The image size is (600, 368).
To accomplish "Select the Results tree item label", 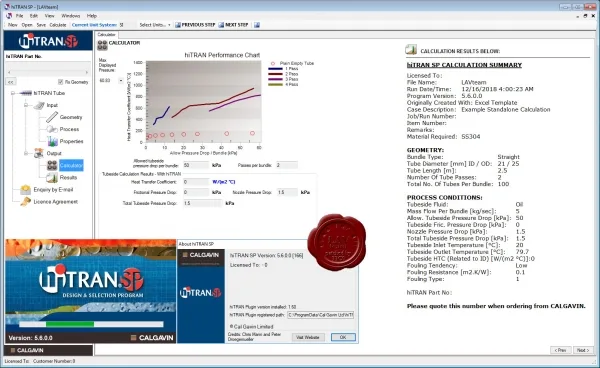I will coord(68,177).
